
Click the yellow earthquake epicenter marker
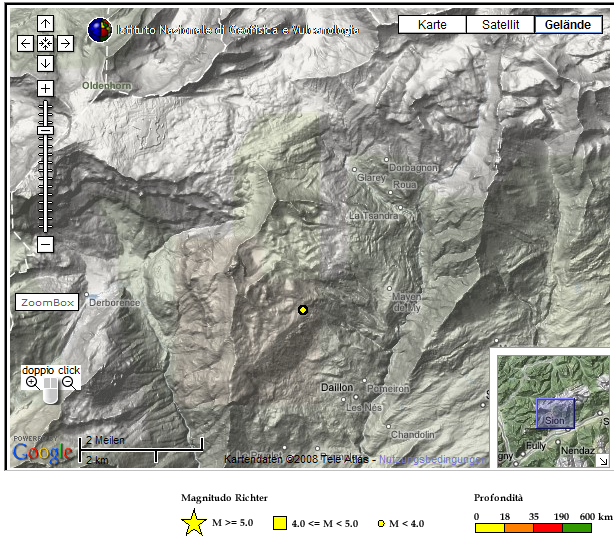tap(303, 310)
